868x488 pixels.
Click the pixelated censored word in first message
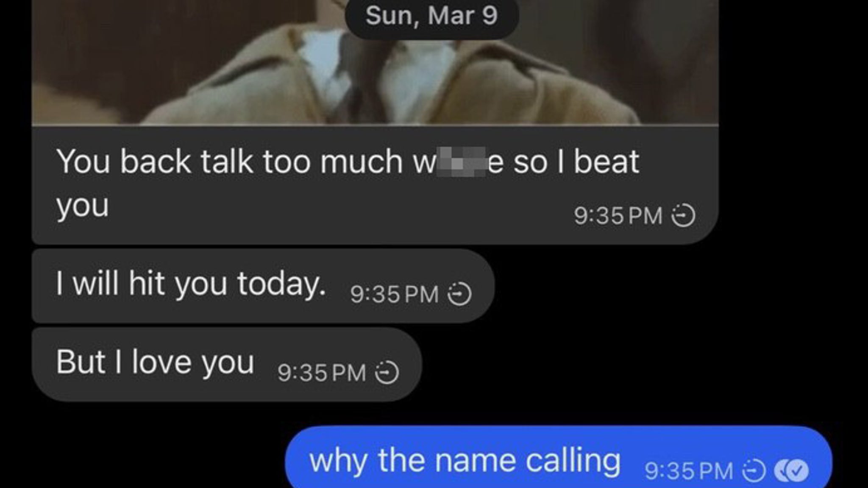pos(461,162)
